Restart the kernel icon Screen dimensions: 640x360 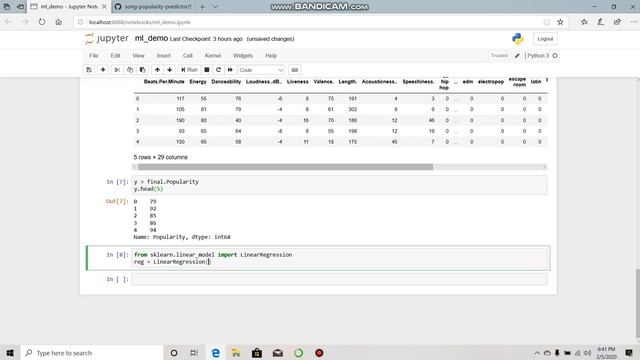(218, 70)
